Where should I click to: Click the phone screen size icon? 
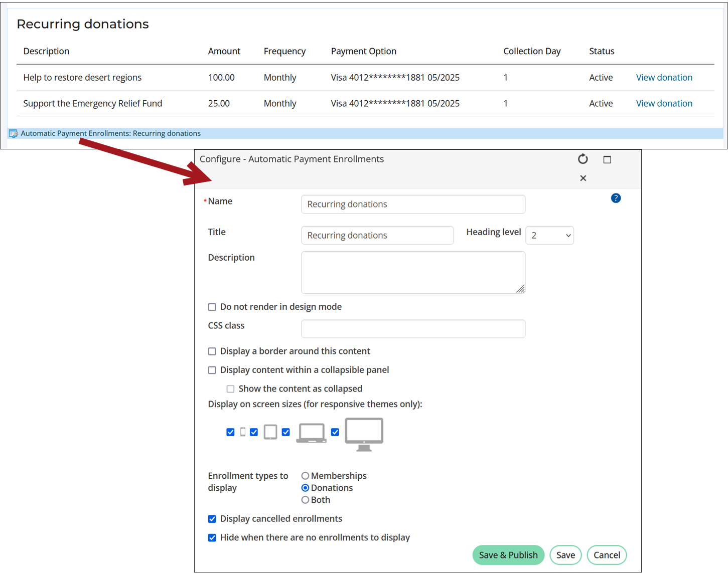point(243,432)
